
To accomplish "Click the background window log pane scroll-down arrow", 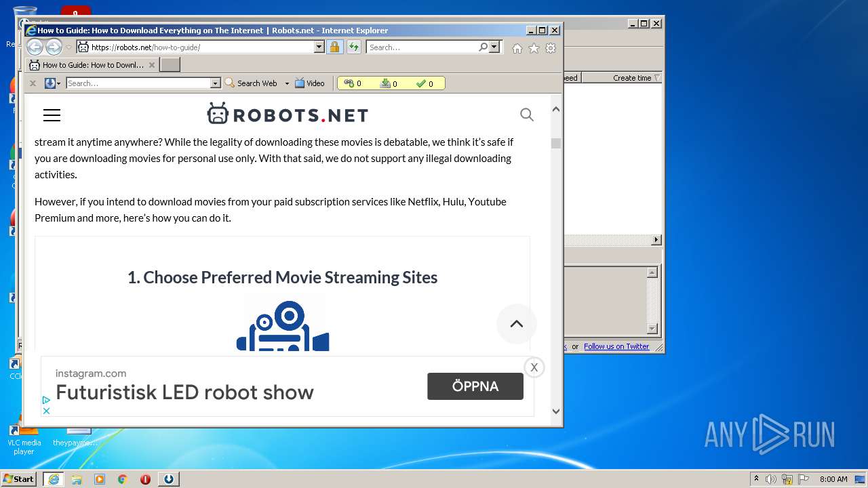I will pos(652,329).
